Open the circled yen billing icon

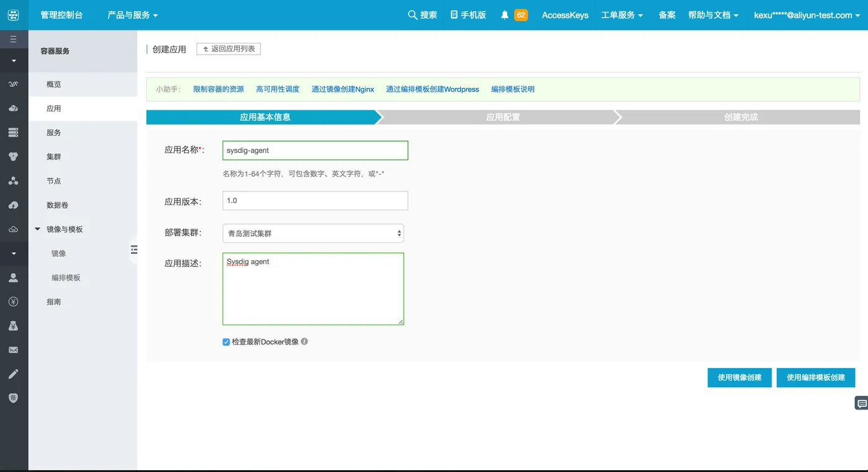click(x=14, y=302)
